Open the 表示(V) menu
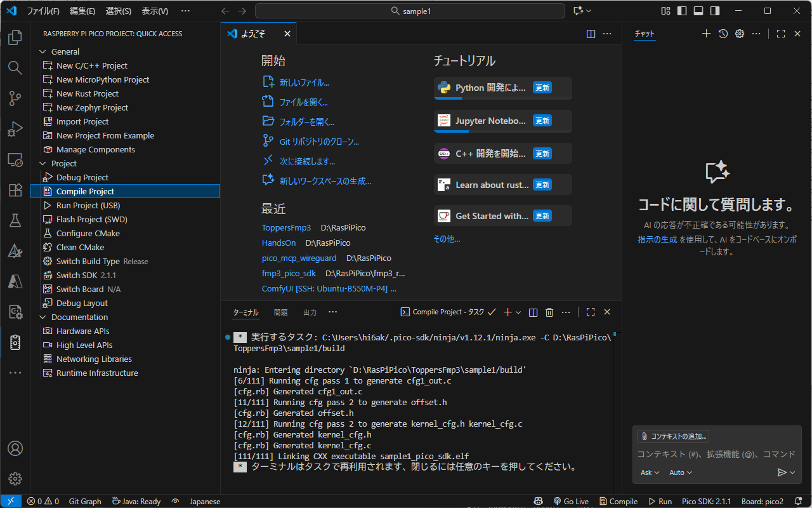 (x=155, y=11)
